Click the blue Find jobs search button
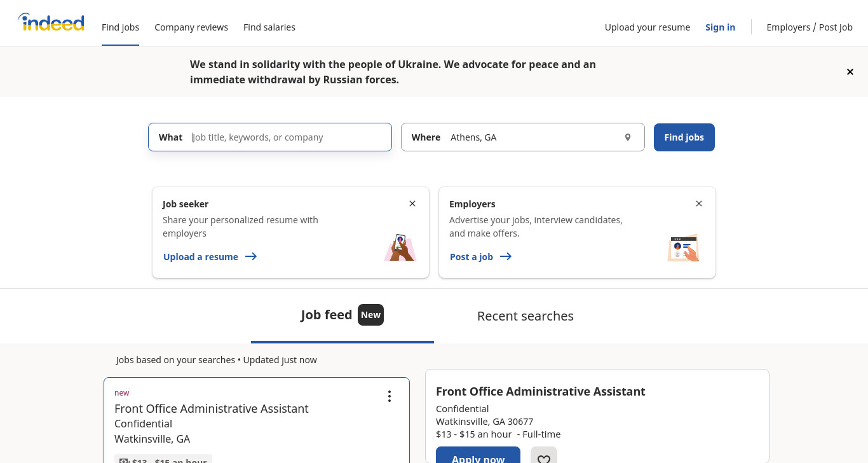 coord(684,137)
